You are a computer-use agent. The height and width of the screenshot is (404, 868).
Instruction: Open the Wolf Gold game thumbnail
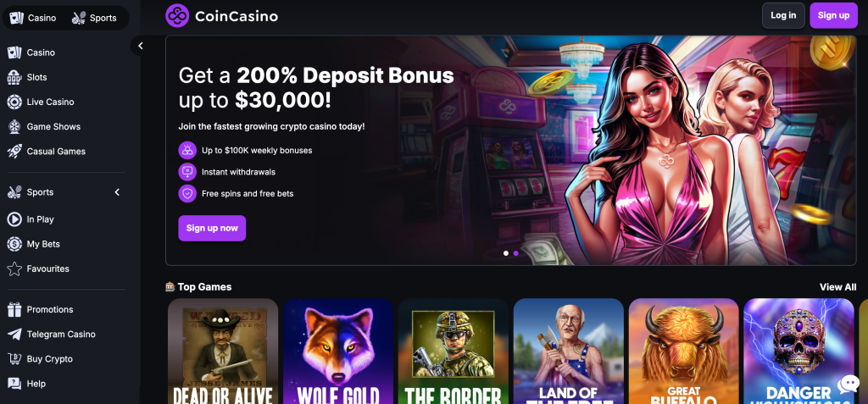[338, 351]
